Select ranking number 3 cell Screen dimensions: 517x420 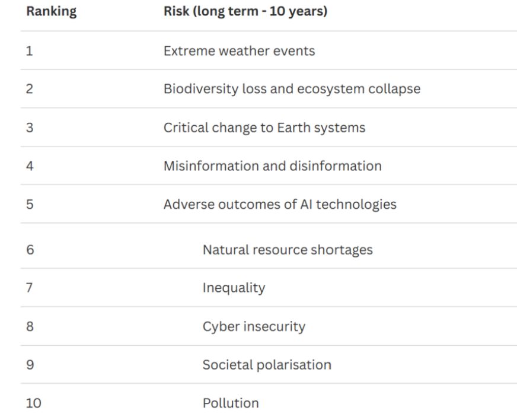click(30, 128)
